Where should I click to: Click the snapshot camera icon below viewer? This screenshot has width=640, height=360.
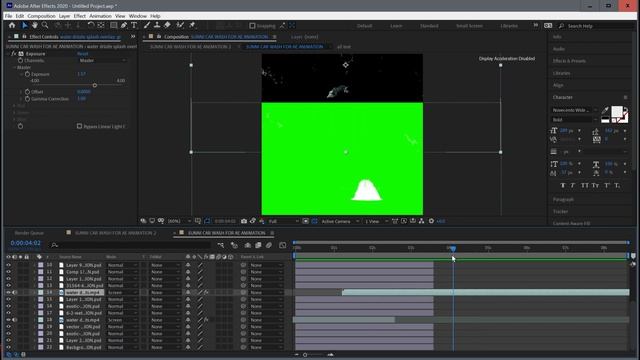tap(244, 221)
